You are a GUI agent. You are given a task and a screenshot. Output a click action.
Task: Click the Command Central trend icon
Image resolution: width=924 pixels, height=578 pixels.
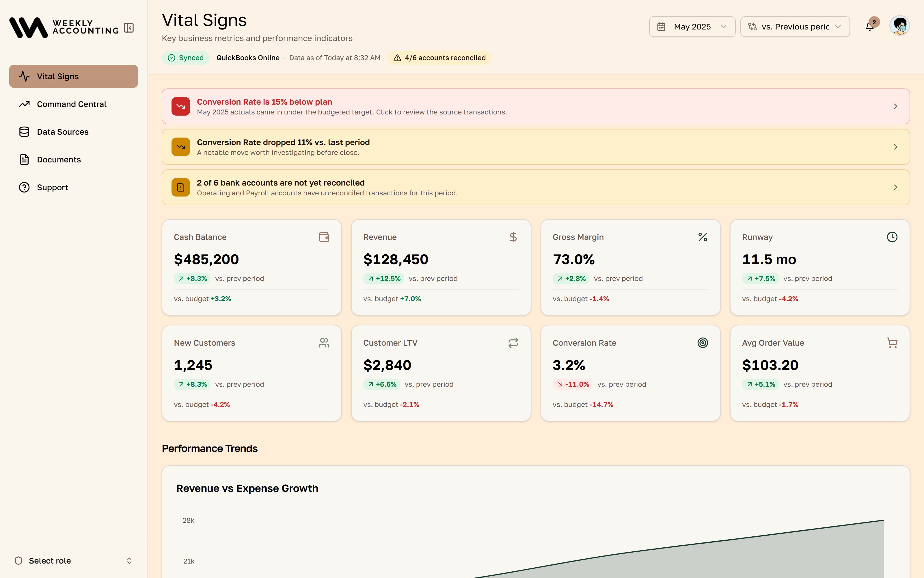[x=24, y=104]
